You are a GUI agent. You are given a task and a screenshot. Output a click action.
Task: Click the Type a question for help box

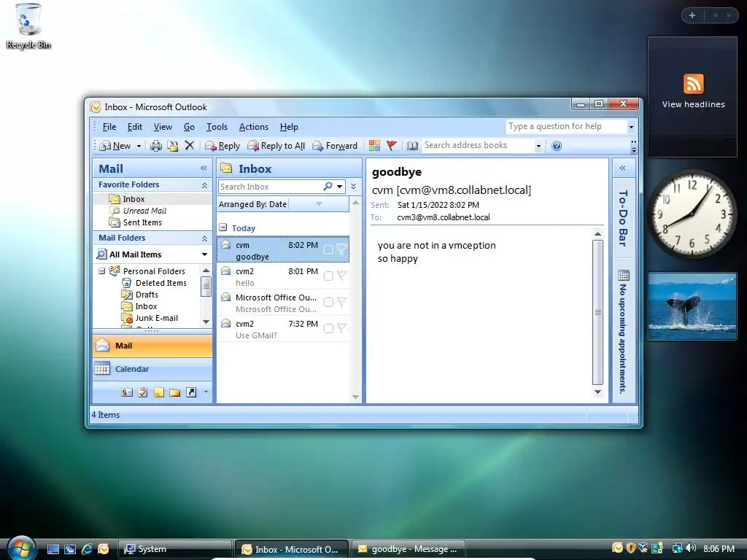[x=566, y=126]
